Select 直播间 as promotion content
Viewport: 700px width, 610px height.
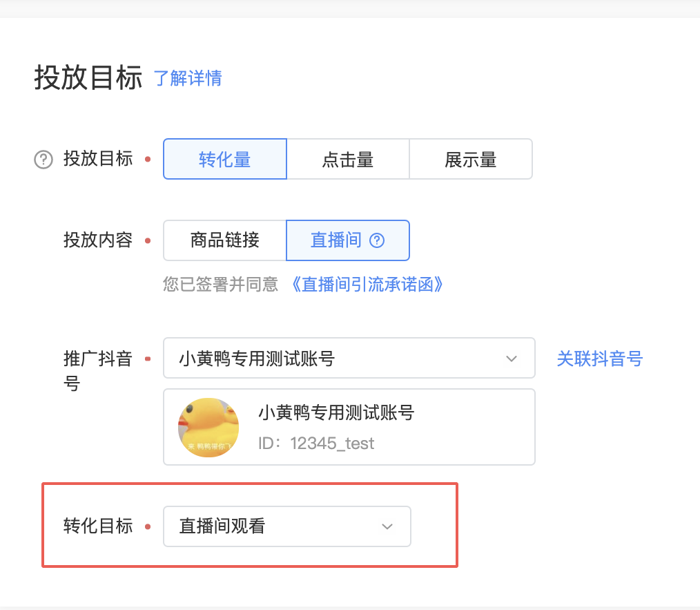(x=342, y=240)
